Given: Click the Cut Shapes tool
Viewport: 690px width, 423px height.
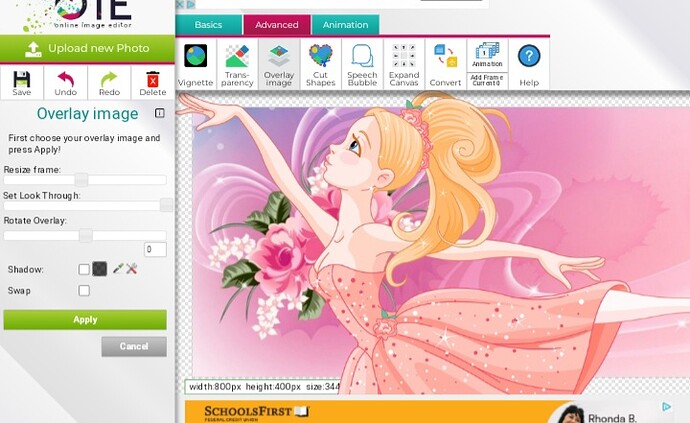Looking at the screenshot, I should [x=320, y=63].
